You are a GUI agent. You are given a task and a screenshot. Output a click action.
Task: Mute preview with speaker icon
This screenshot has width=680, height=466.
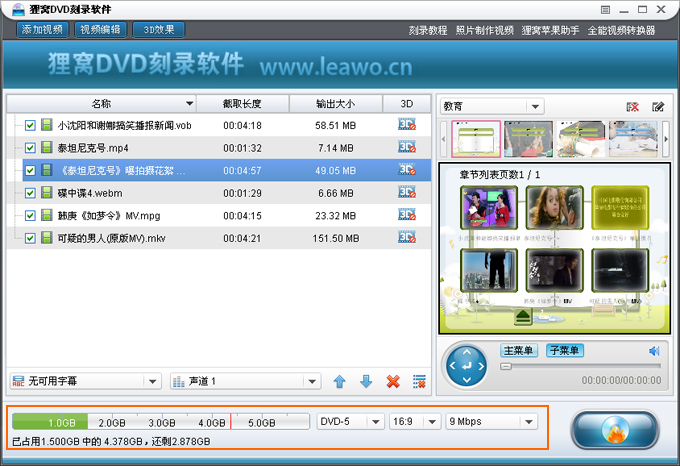654,351
